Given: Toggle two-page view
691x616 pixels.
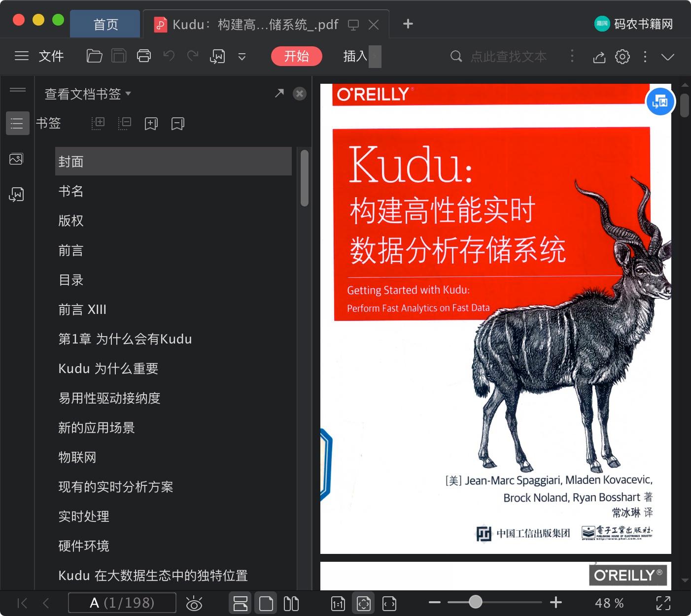Looking at the screenshot, I should pos(291,603).
